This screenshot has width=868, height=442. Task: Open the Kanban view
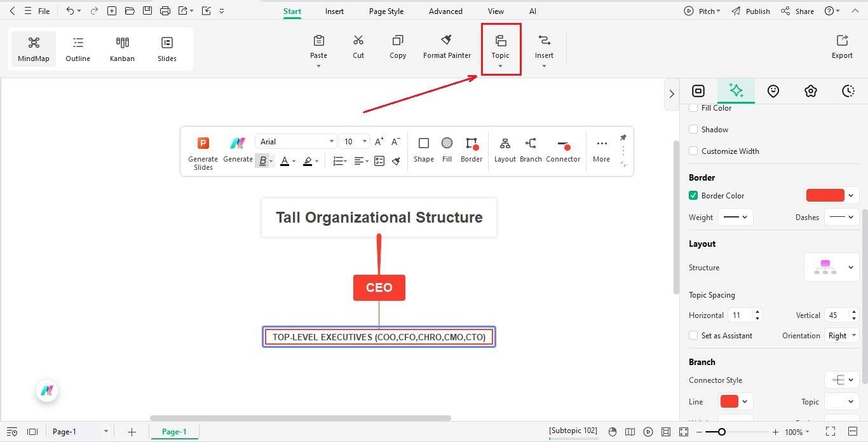point(122,48)
